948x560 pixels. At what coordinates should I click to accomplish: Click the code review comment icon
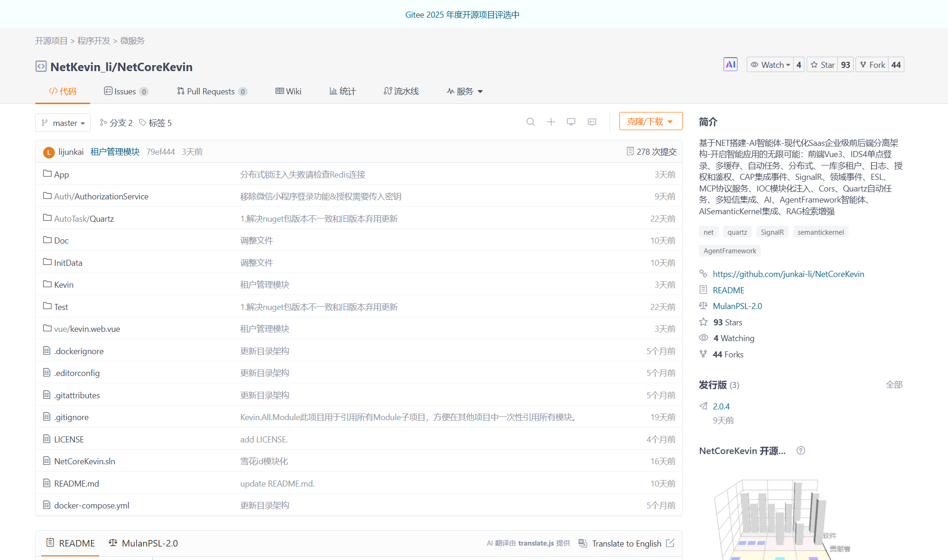coord(592,122)
